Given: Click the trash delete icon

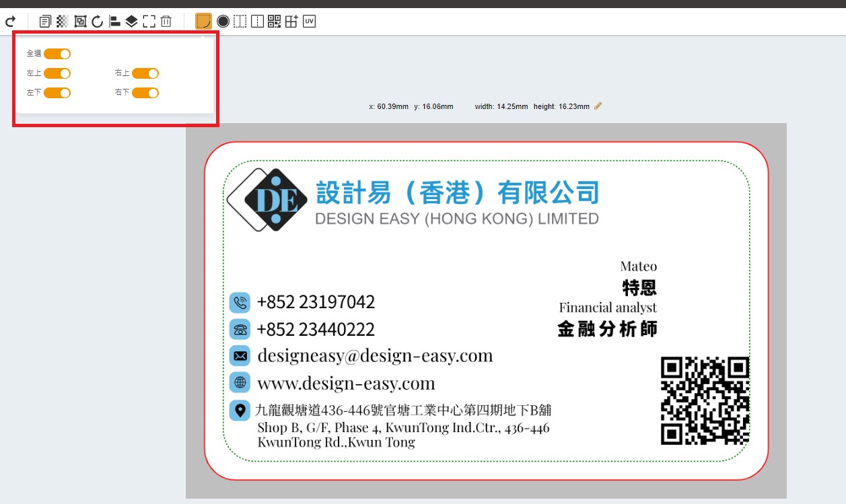Looking at the screenshot, I should 166,22.
